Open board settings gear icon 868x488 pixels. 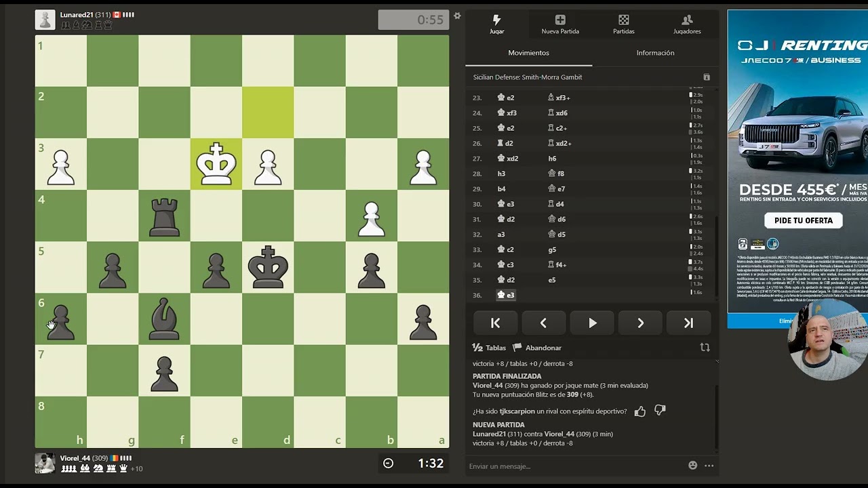457,16
